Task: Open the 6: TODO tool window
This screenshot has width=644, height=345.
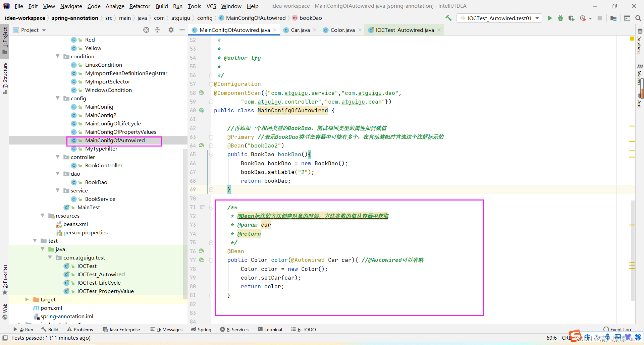Action: click(304, 330)
